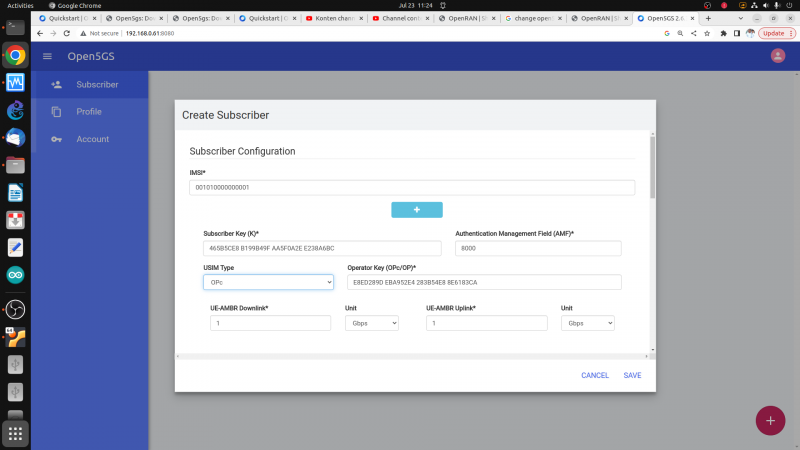Open the UE-AMBR Uplink unit dropdown
800x450 pixels.
[x=588, y=323]
